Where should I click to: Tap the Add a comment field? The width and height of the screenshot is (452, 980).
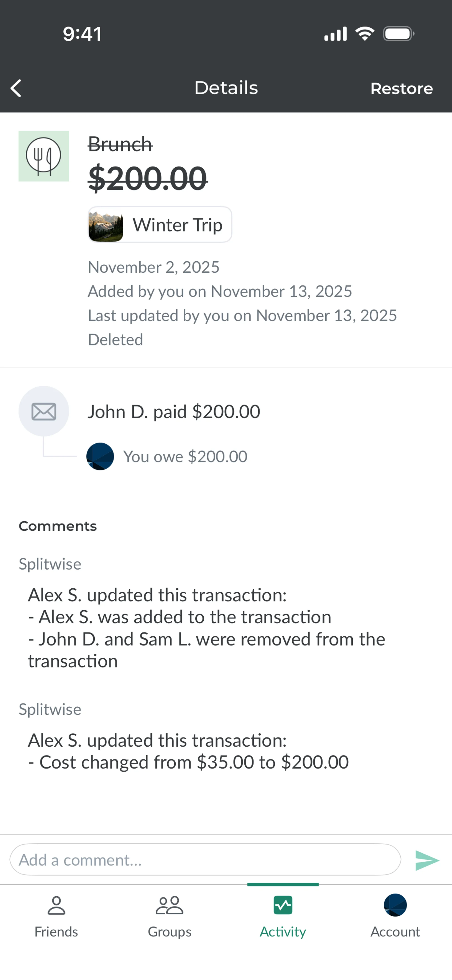click(205, 860)
